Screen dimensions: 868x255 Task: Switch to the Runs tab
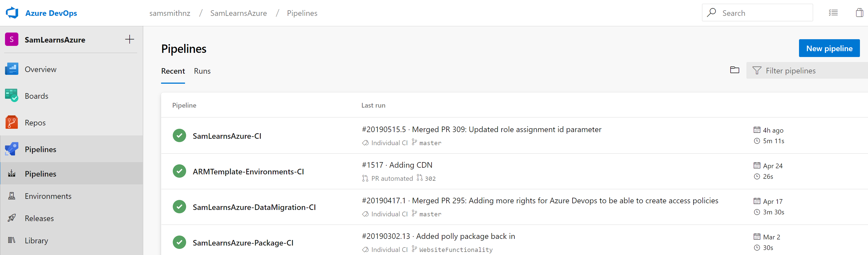[x=202, y=71]
